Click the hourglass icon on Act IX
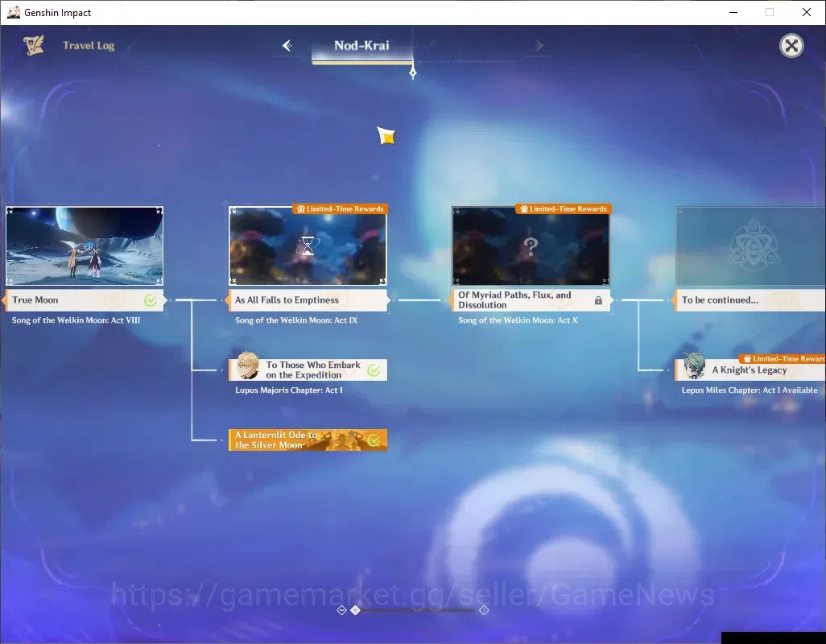The image size is (826, 644). 308,246
